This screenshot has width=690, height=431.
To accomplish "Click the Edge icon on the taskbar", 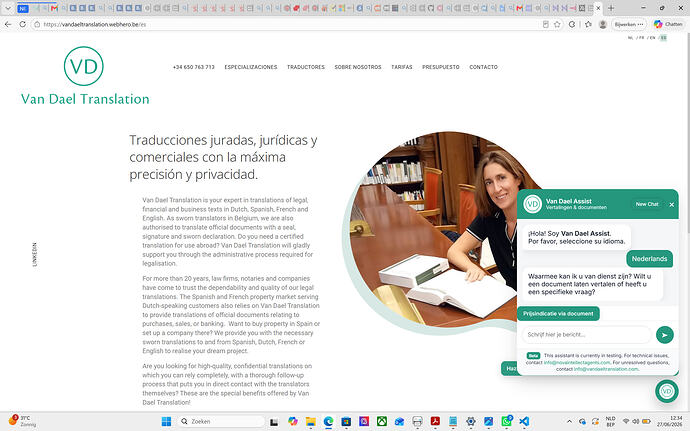I will tap(328, 421).
